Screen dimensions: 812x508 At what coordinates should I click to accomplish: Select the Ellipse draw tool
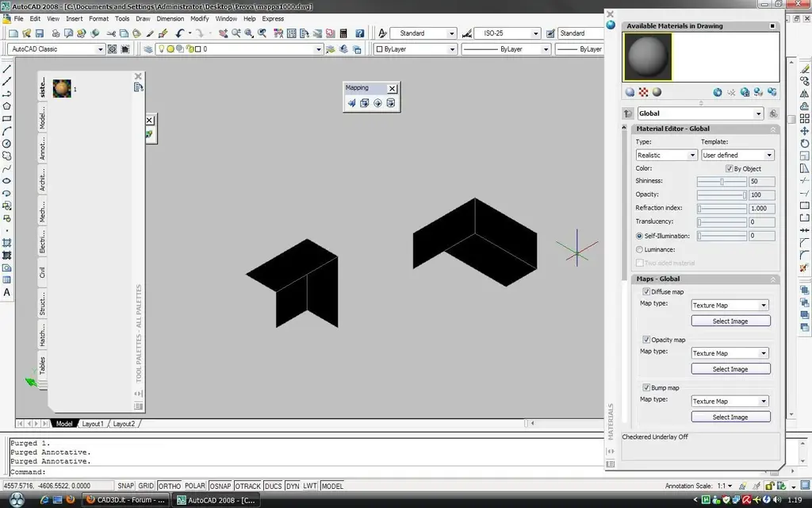click(6, 181)
